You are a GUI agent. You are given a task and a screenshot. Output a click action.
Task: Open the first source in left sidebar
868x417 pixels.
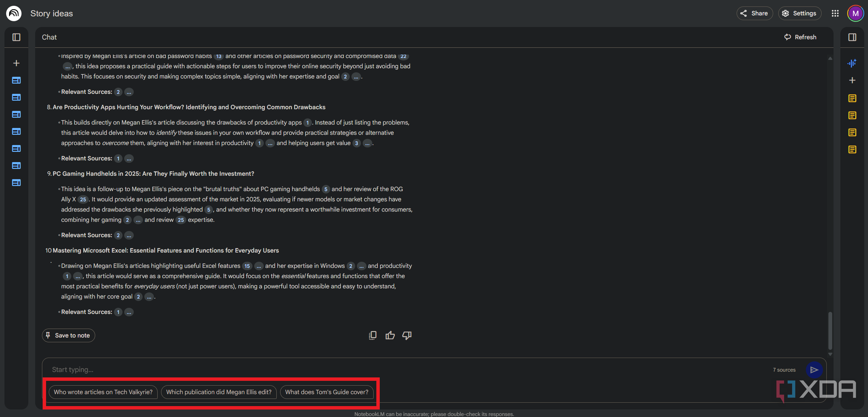(x=16, y=80)
